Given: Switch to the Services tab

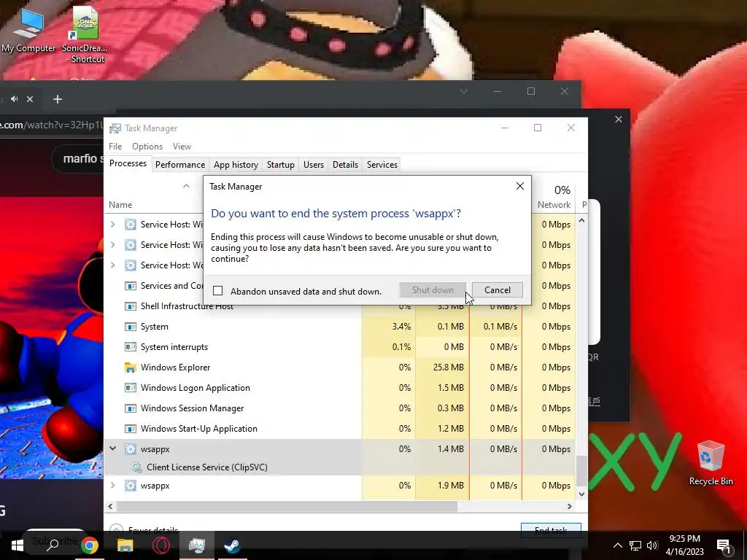Looking at the screenshot, I should 382,164.
